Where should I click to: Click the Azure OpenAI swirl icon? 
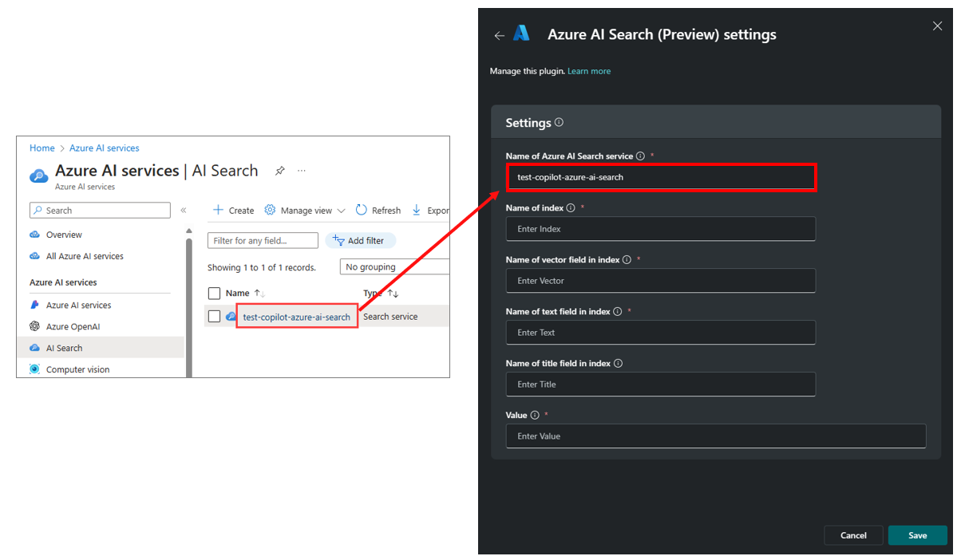(x=34, y=326)
